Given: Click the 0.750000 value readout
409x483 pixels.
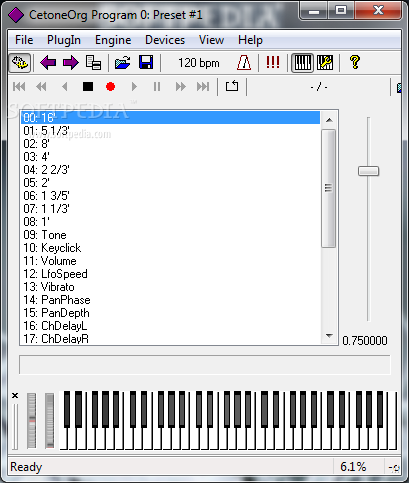Looking at the screenshot, I should pos(365,341).
